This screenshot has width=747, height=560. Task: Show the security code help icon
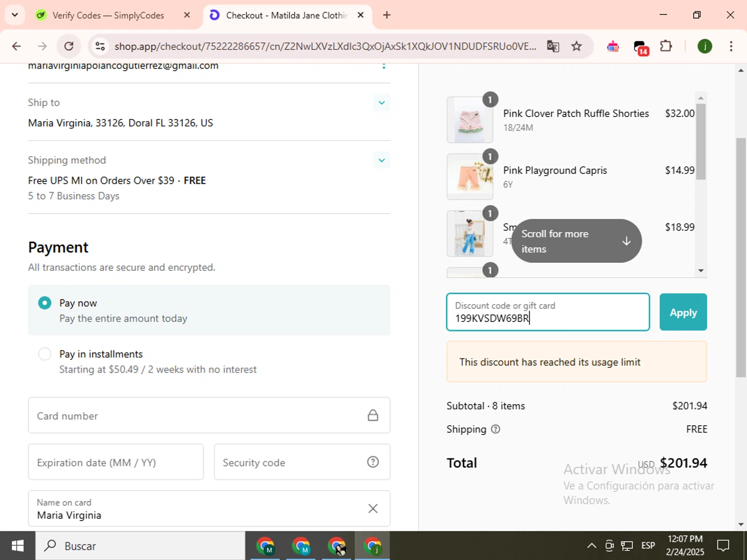[373, 462]
